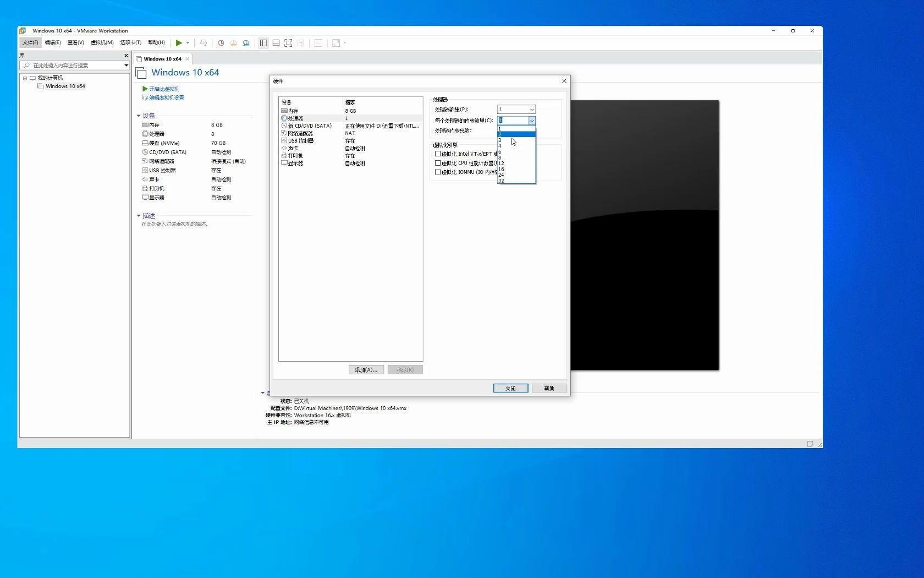Click the send Ctrl+Alt+Del toolbar icon
The width and height of the screenshot is (924, 578).
204,43
